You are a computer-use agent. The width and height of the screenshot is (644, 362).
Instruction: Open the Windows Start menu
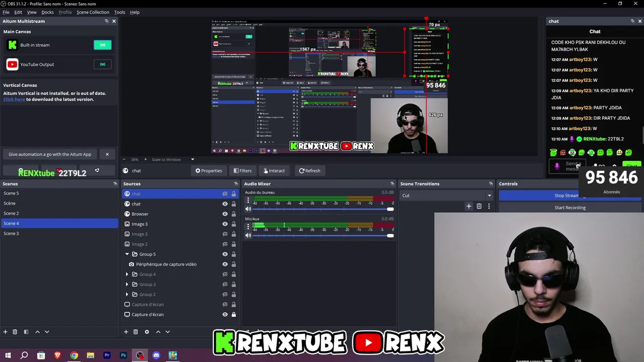coord(8,355)
